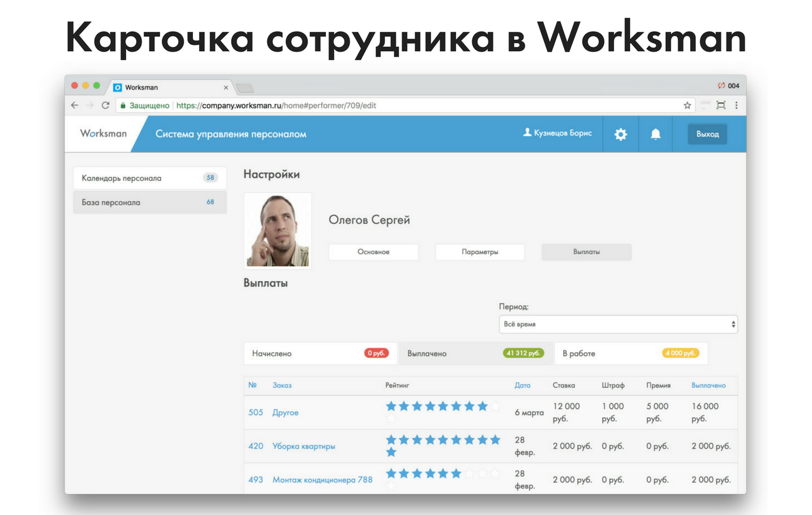Click the notifications bell icon
Viewport: 812px width, 515px height.
click(655, 134)
